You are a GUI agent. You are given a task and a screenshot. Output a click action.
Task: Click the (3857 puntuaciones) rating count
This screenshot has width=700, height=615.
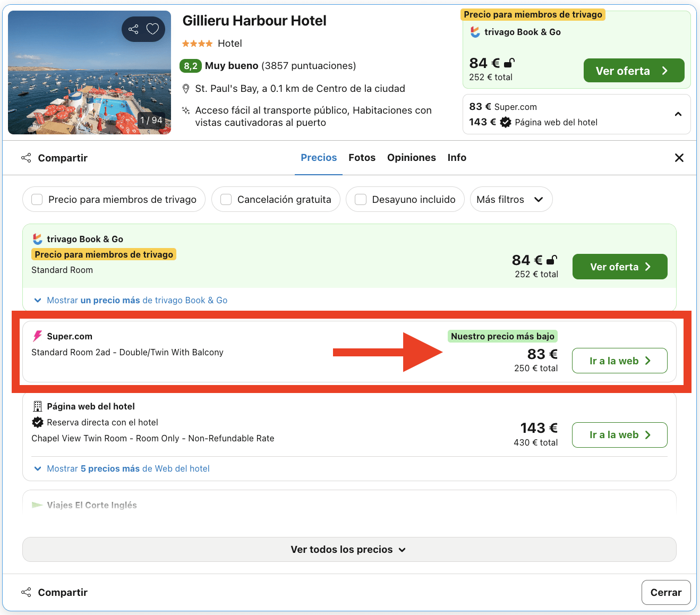[309, 66]
